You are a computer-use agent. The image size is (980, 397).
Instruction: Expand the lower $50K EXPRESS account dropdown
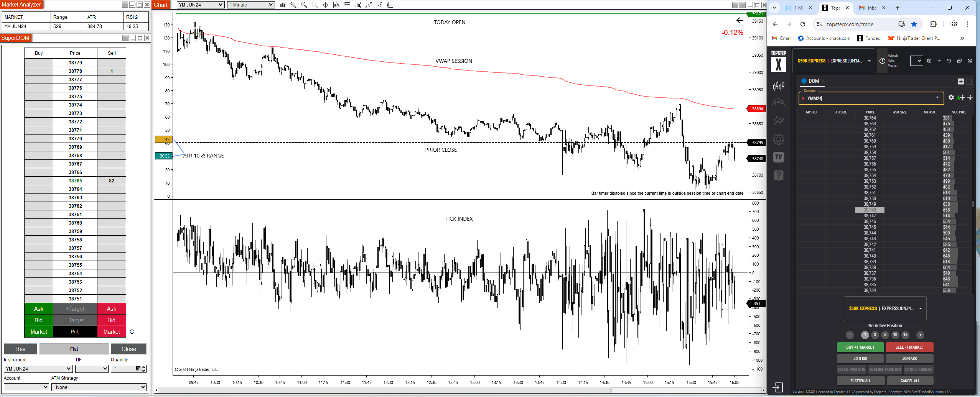click(x=885, y=308)
